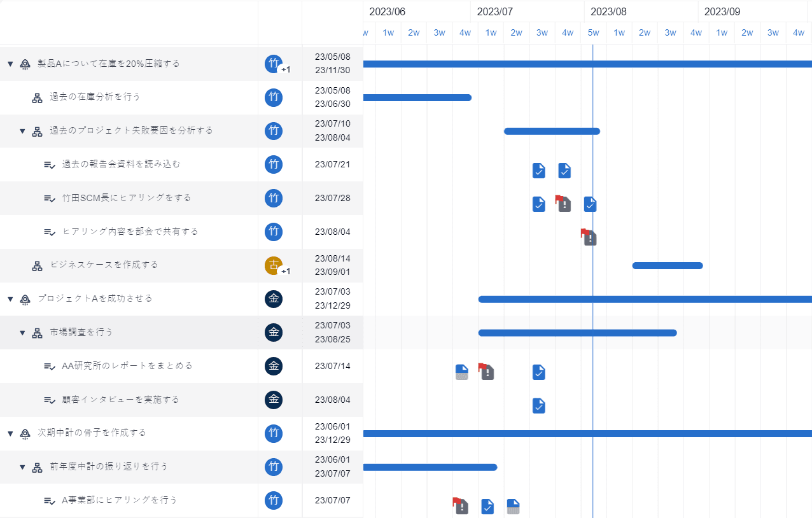Click the 23/08/04 date for ヒアリング内容を部会で共有する

tap(332, 232)
